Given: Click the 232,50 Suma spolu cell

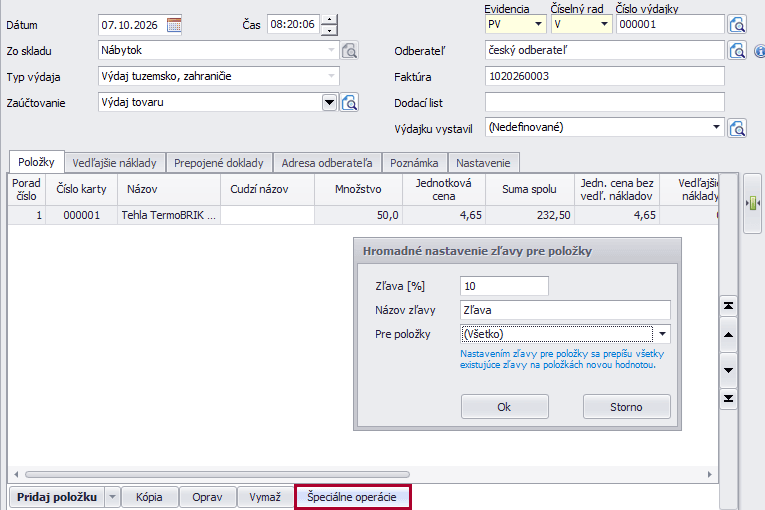Looking at the screenshot, I should click(529, 215).
